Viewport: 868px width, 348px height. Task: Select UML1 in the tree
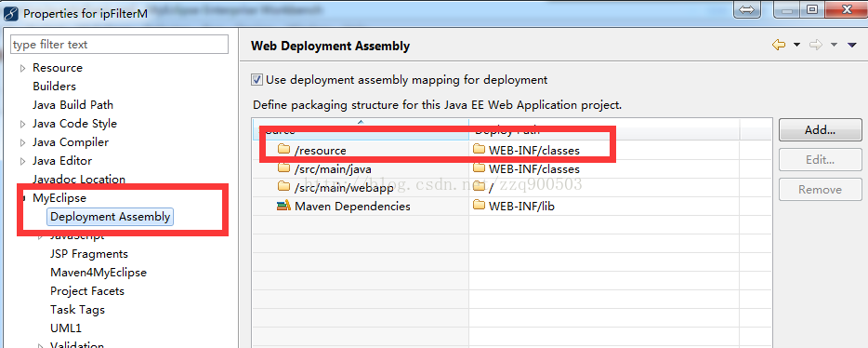(x=66, y=328)
